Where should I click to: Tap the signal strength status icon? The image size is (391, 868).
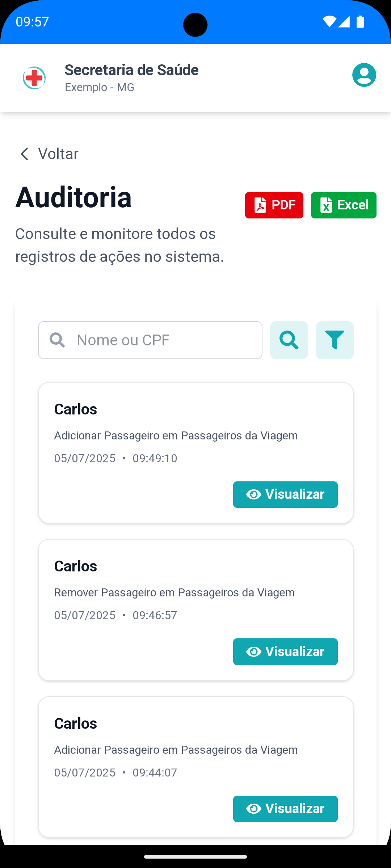click(344, 22)
